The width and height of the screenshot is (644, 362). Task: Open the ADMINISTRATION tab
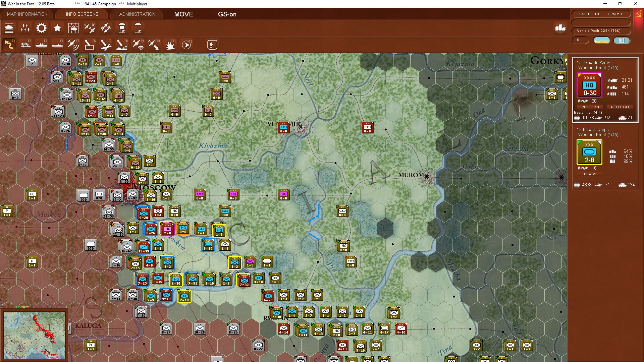coord(137,14)
